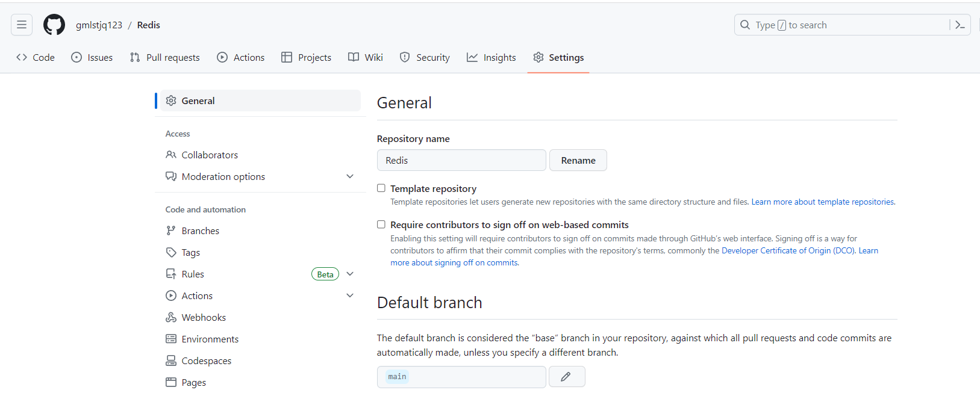This screenshot has width=980, height=396.
Task: Click the Code tab brackets icon
Action: pyautogui.click(x=22, y=57)
